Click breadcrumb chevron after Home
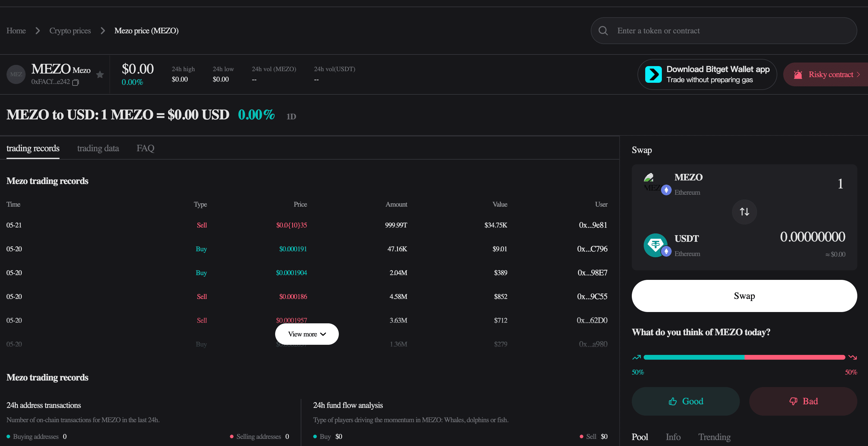The width and height of the screenshot is (868, 446). coord(38,31)
